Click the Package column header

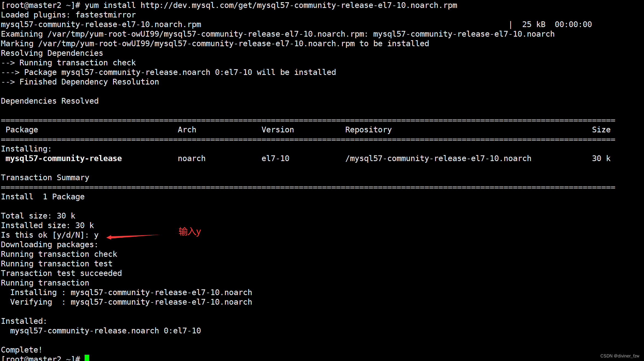22,129
